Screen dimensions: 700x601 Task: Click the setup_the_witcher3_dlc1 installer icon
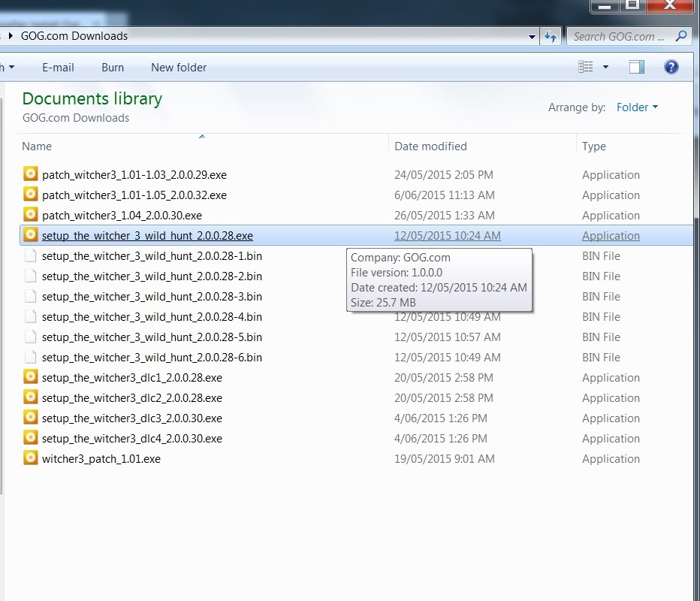(30, 377)
